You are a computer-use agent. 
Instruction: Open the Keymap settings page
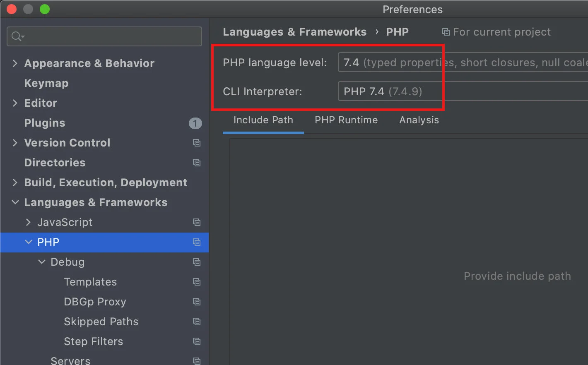point(46,83)
